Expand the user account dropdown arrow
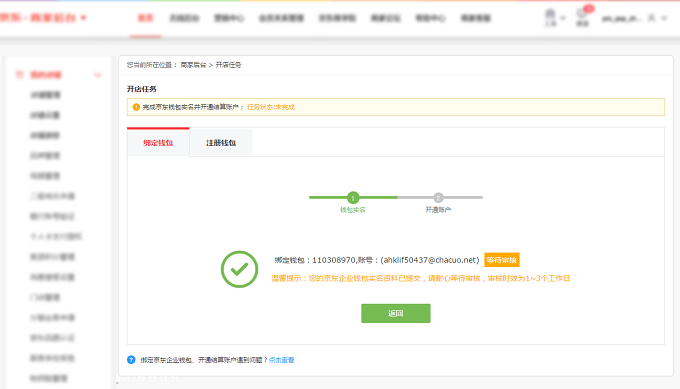This screenshot has height=389, width=680. coord(664,18)
